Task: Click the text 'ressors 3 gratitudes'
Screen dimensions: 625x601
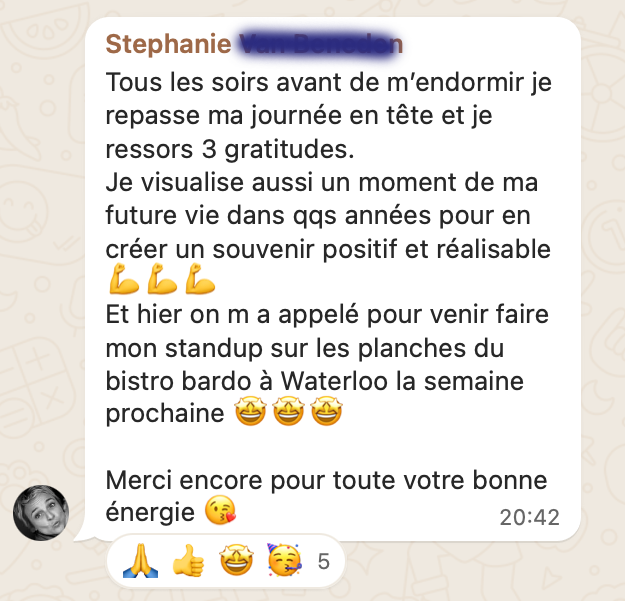Action: (229, 150)
